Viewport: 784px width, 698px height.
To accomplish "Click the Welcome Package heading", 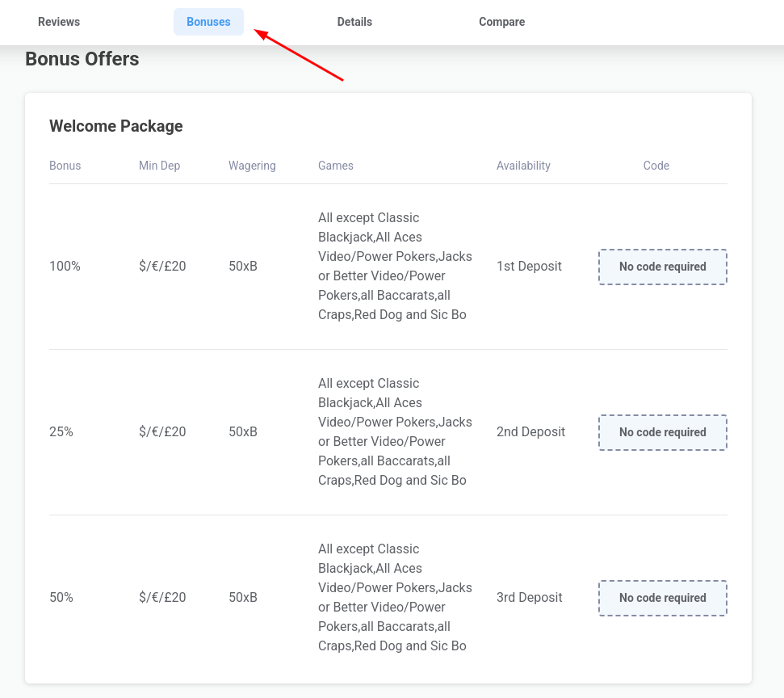I will [x=116, y=126].
